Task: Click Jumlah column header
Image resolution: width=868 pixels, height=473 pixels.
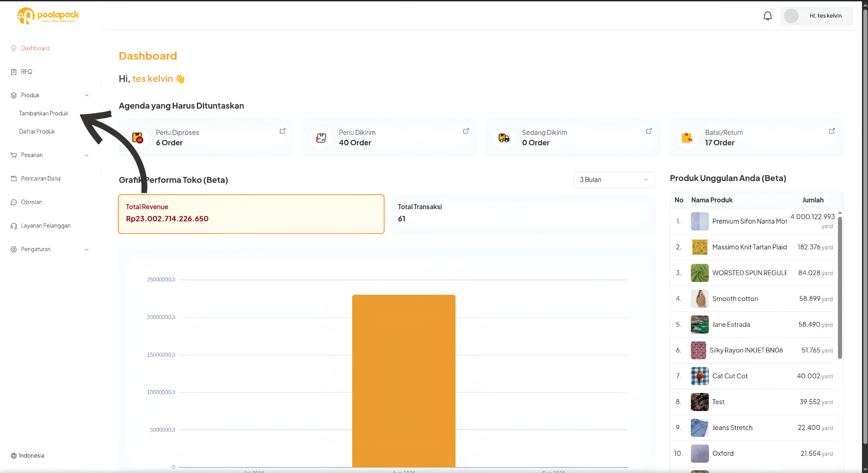Action: (813, 200)
